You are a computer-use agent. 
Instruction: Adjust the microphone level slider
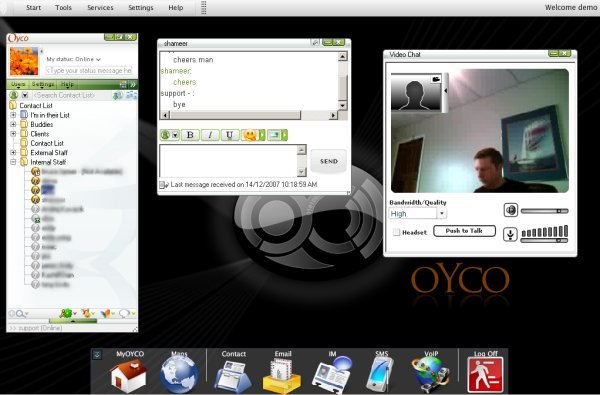pyautogui.click(x=544, y=240)
